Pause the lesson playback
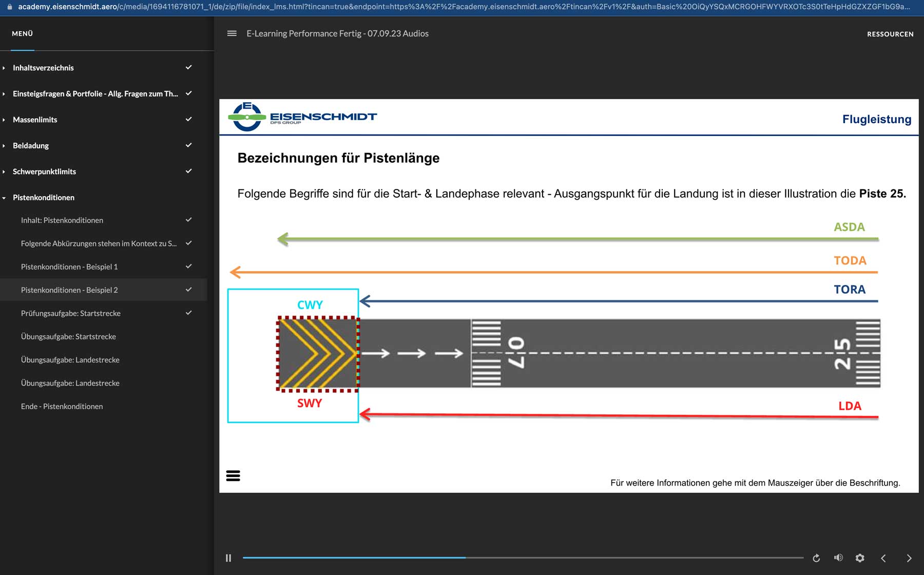This screenshot has height=575, width=924. (x=228, y=558)
